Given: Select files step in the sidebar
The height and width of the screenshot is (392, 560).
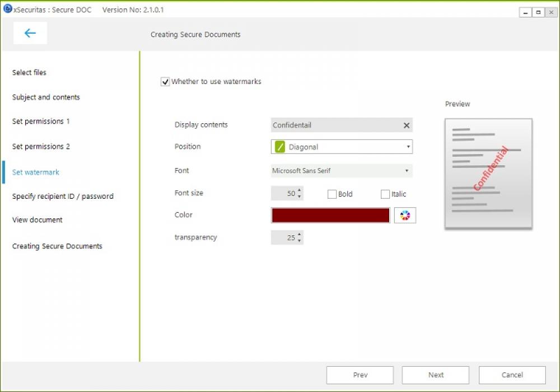Looking at the screenshot, I should click(x=29, y=72).
